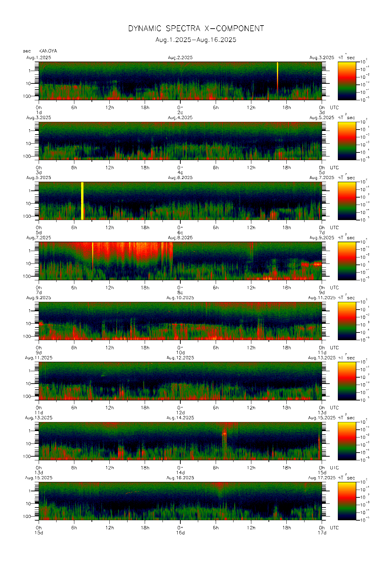Click the colorbar beside the third spectrogram
Screen dimensions: 392x565
347,201
